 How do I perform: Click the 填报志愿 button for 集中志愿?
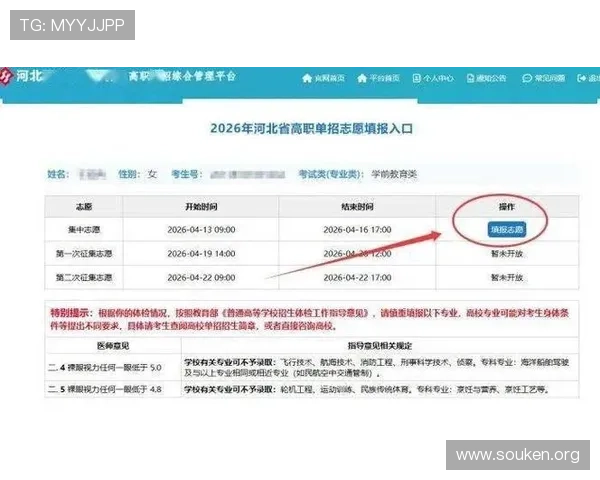507,229
